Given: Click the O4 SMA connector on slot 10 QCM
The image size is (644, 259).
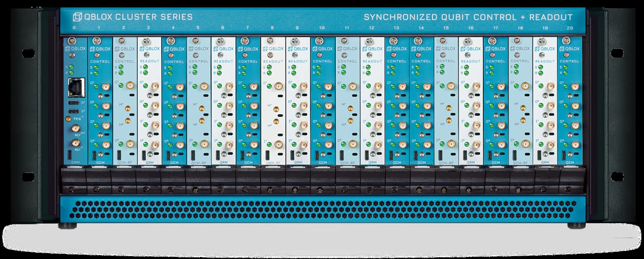Looking at the screenshot, I should click(x=328, y=145).
